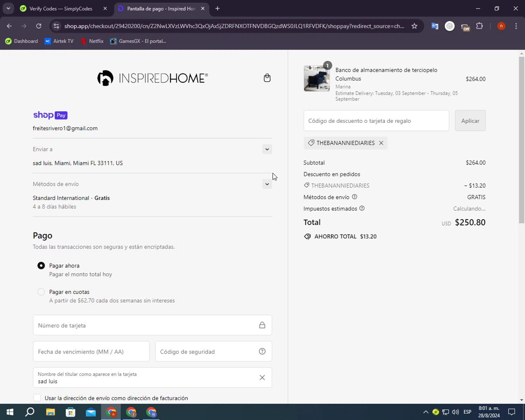
Task: Select the Pagar ahora radio option
Action: coord(41,266)
